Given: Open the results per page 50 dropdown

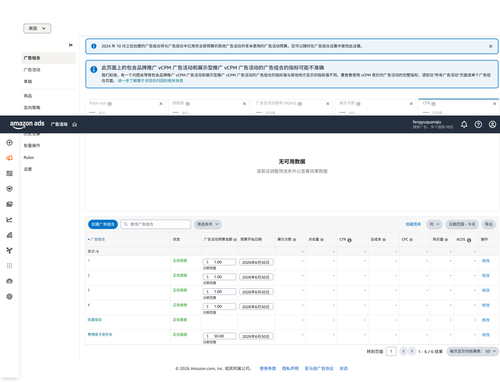Looking at the screenshot, I should coord(473,351).
